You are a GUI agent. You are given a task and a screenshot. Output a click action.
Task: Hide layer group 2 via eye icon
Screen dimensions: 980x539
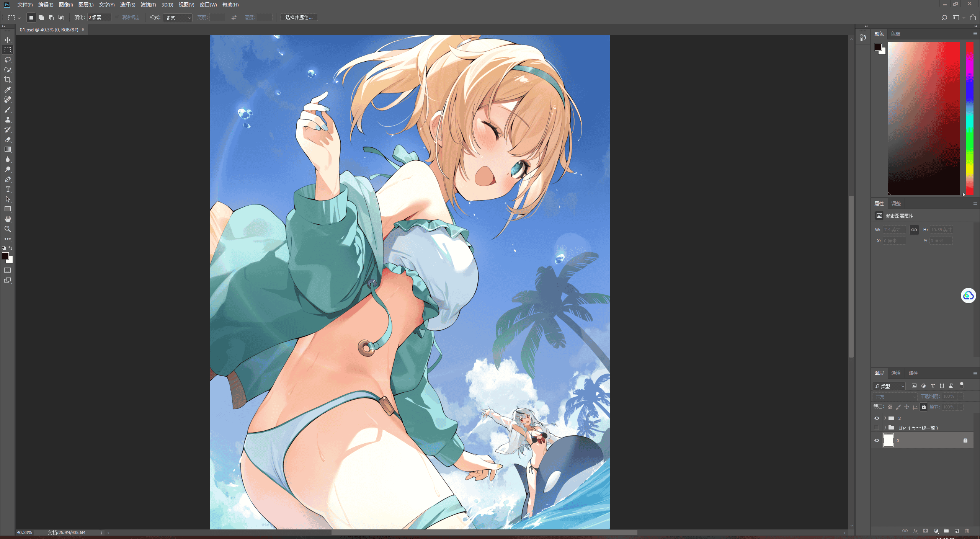[877, 418]
